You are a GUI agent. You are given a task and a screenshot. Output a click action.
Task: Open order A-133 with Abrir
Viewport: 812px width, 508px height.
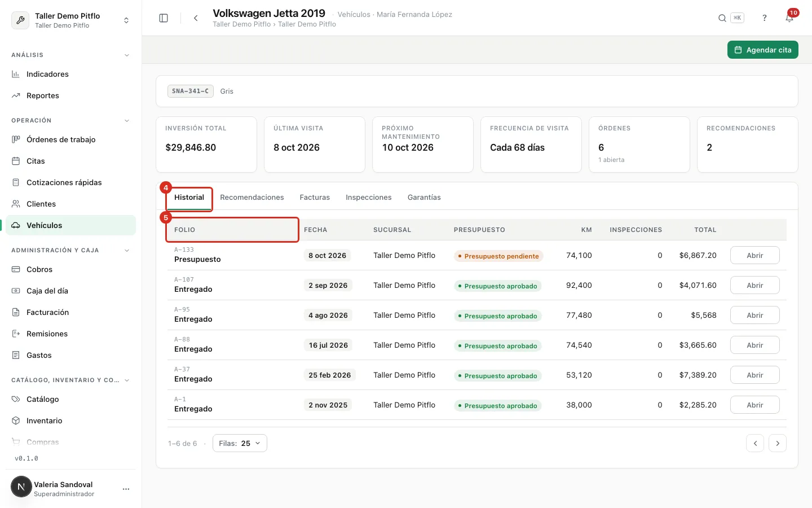click(x=755, y=255)
